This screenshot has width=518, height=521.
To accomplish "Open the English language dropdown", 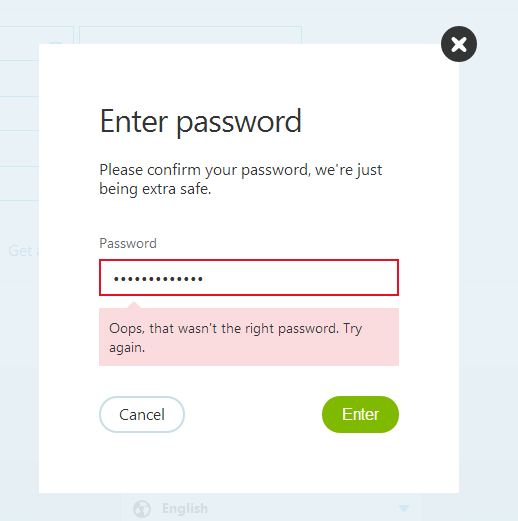I will (x=272, y=508).
